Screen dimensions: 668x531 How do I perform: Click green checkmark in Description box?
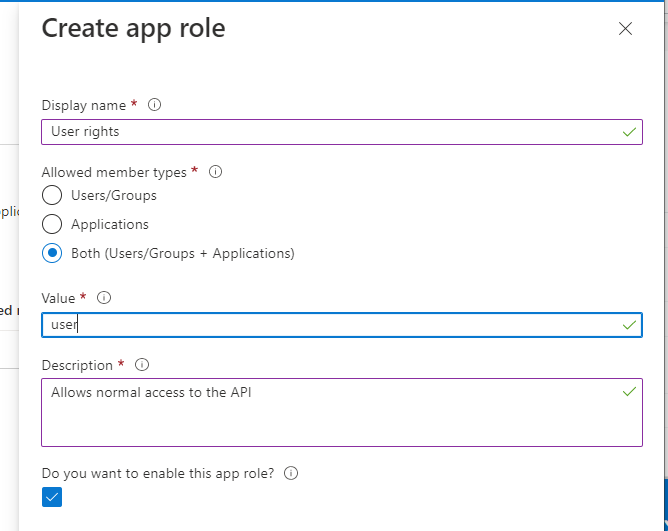(629, 392)
